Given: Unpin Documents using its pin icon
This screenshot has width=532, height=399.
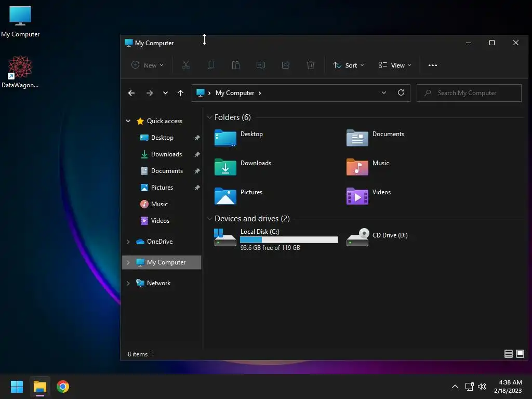Looking at the screenshot, I should tap(197, 171).
